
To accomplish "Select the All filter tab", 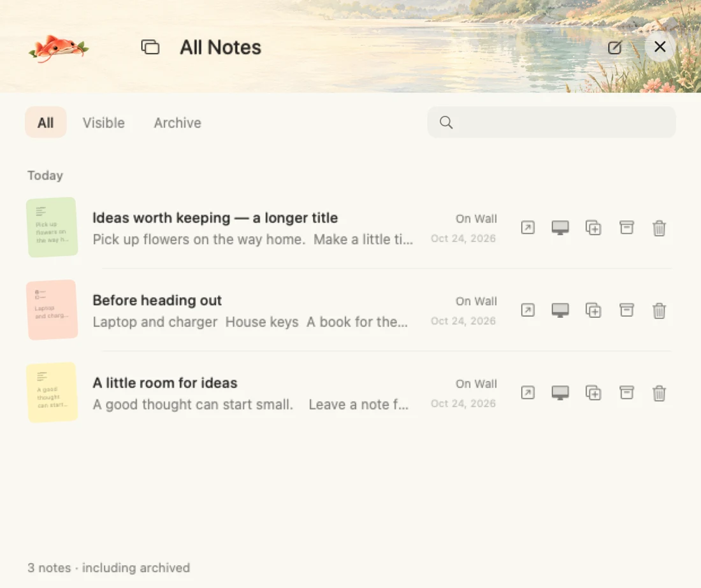I will click(x=46, y=122).
